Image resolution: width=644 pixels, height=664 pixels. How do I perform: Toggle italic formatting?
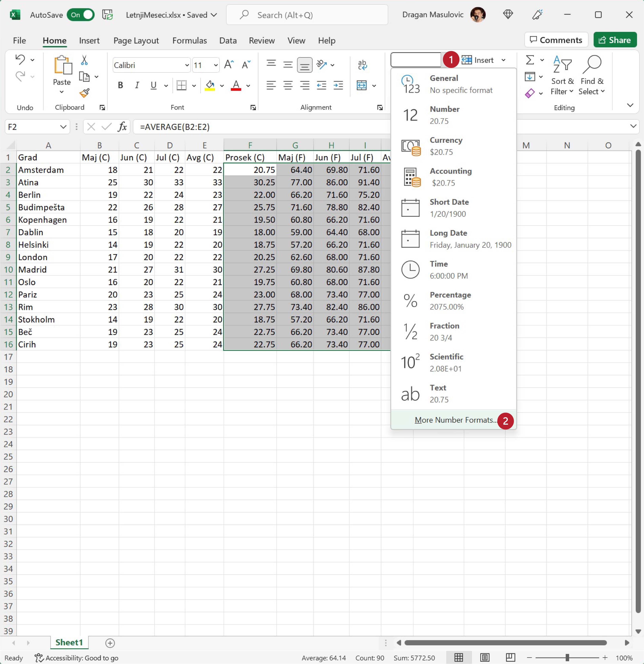coord(137,85)
